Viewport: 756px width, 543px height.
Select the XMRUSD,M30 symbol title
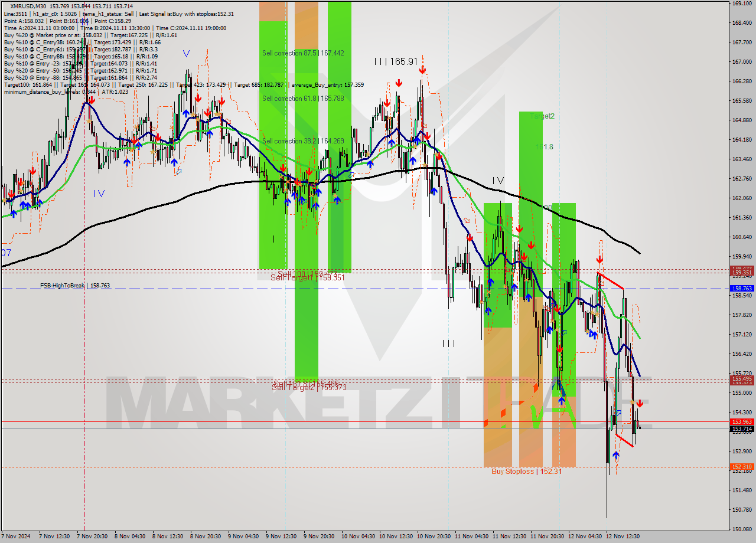tap(30, 6)
